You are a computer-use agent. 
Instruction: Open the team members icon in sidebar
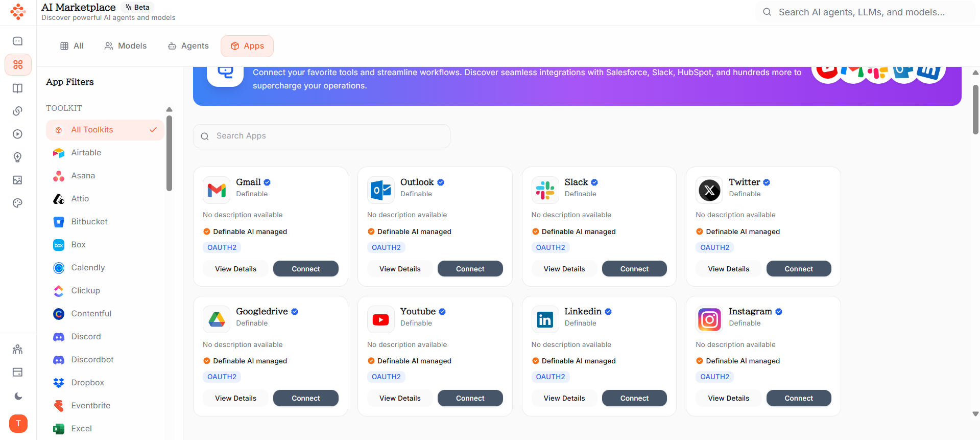pyautogui.click(x=18, y=350)
